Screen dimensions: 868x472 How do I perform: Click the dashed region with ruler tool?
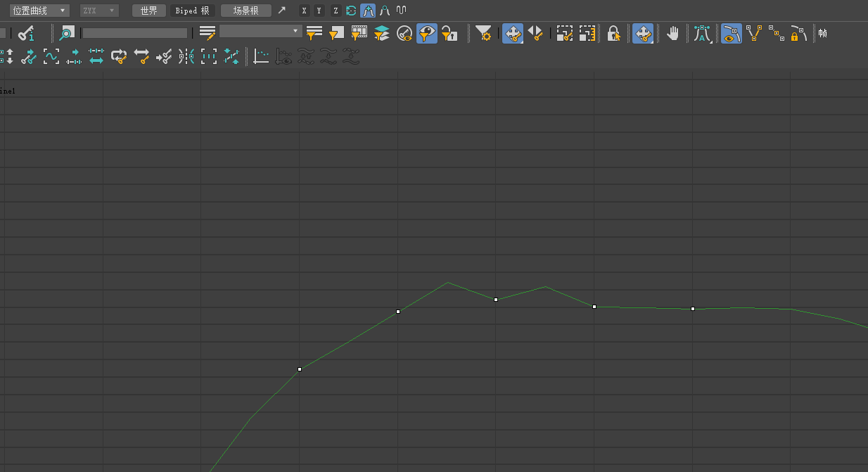(x=587, y=33)
